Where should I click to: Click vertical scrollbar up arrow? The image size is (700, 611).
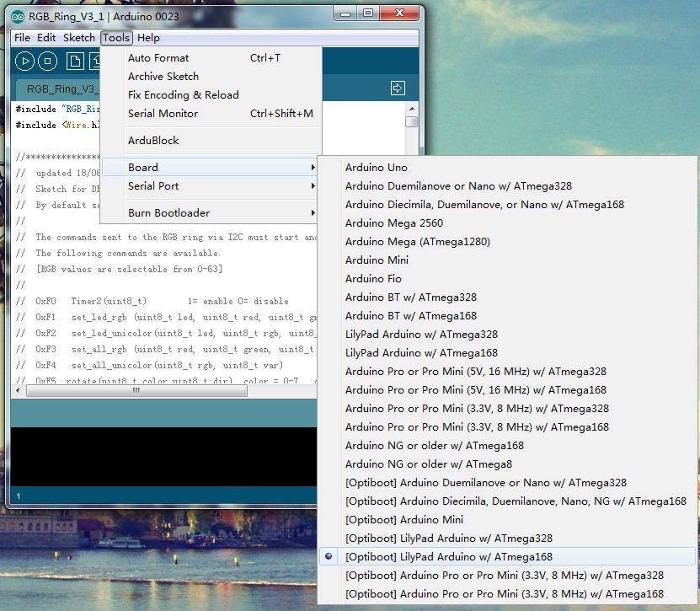(411, 109)
